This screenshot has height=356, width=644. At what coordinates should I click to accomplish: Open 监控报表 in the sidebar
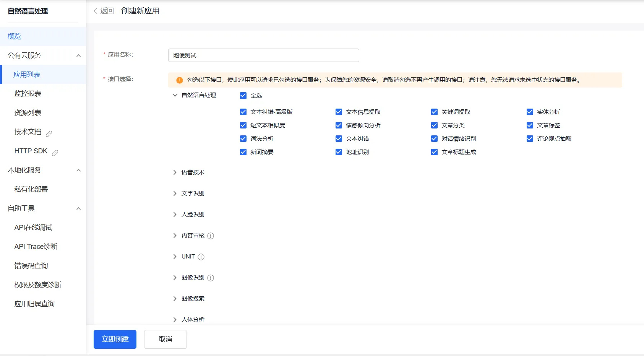pyautogui.click(x=28, y=94)
